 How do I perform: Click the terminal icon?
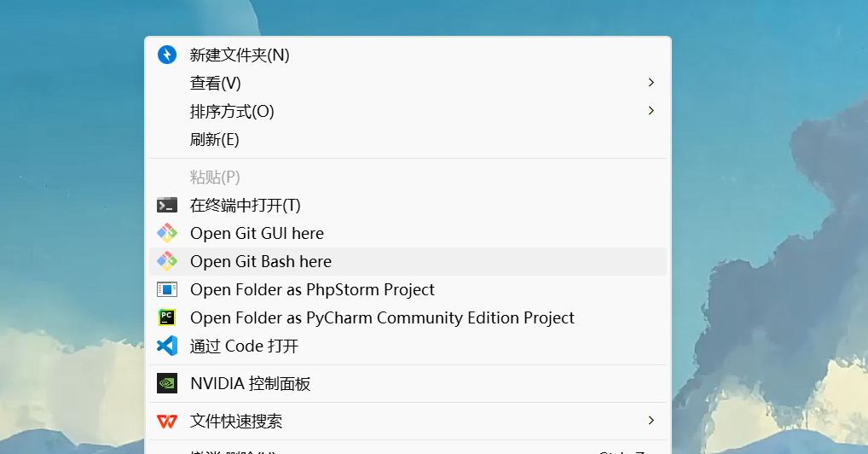(x=167, y=205)
